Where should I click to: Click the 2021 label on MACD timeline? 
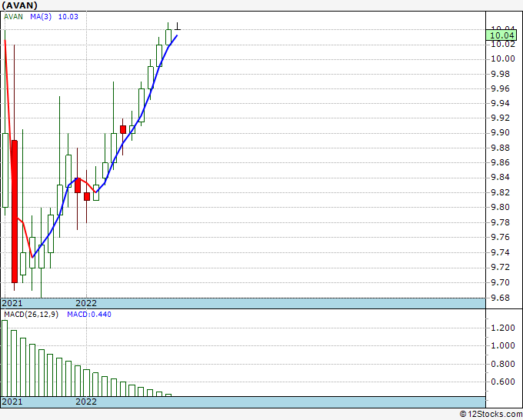(12, 402)
